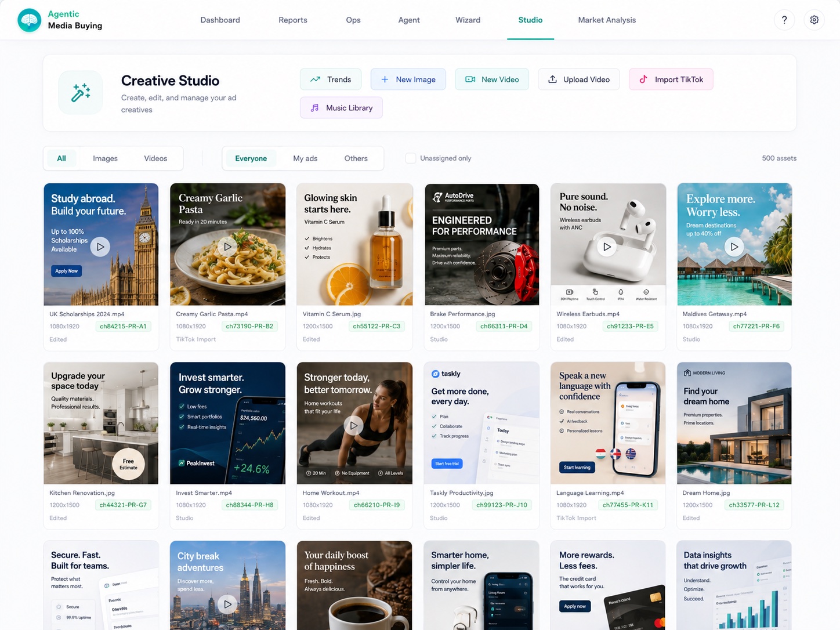This screenshot has width=840, height=630.
Task: Switch to the Ops tab
Action: click(x=353, y=20)
